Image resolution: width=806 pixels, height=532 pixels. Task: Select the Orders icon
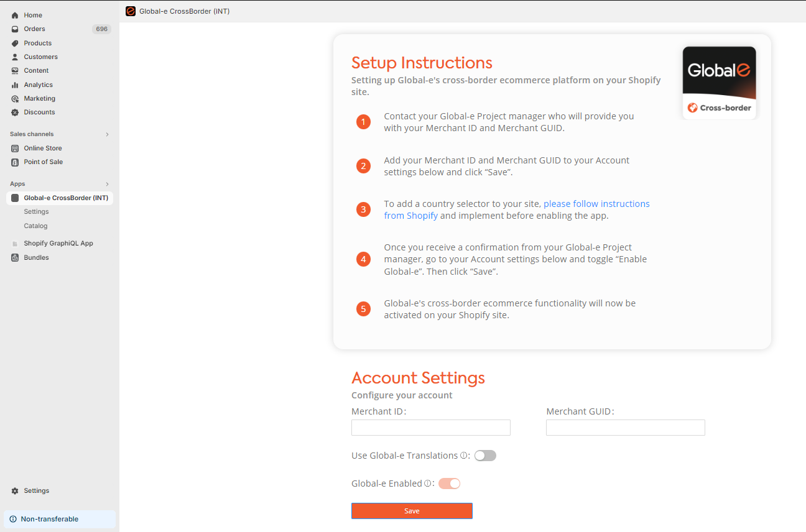click(x=15, y=29)
